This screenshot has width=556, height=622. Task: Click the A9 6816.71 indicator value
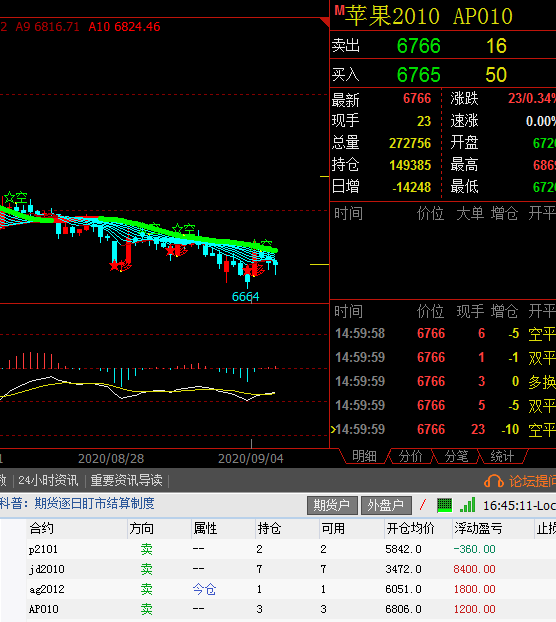tap(48, 27)
